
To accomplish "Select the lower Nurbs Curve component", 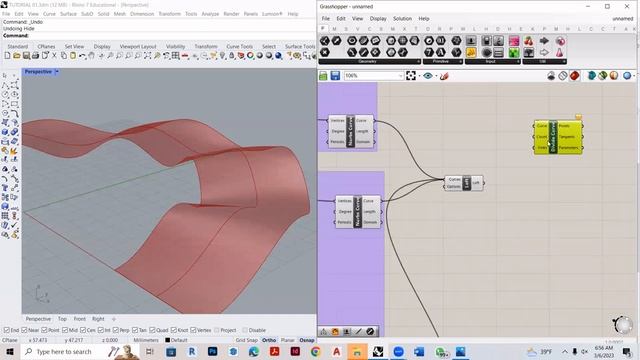I will tap(358, 212).
